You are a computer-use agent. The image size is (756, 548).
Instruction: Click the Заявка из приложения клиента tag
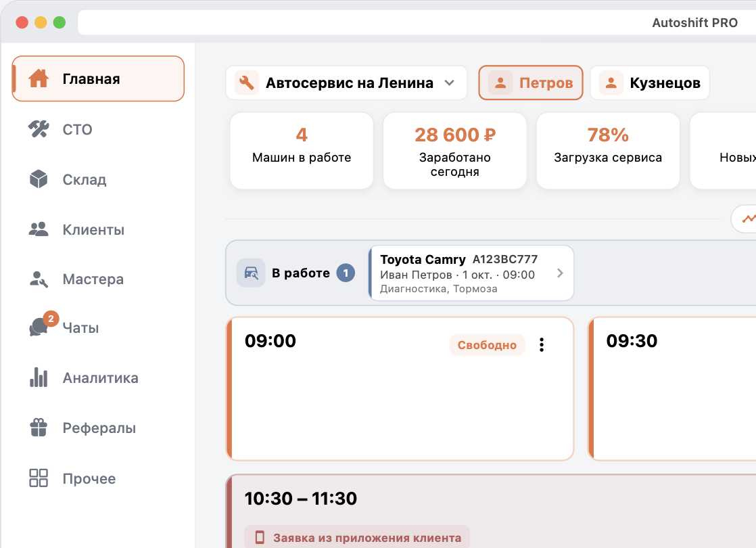click(x=357, y=537)
